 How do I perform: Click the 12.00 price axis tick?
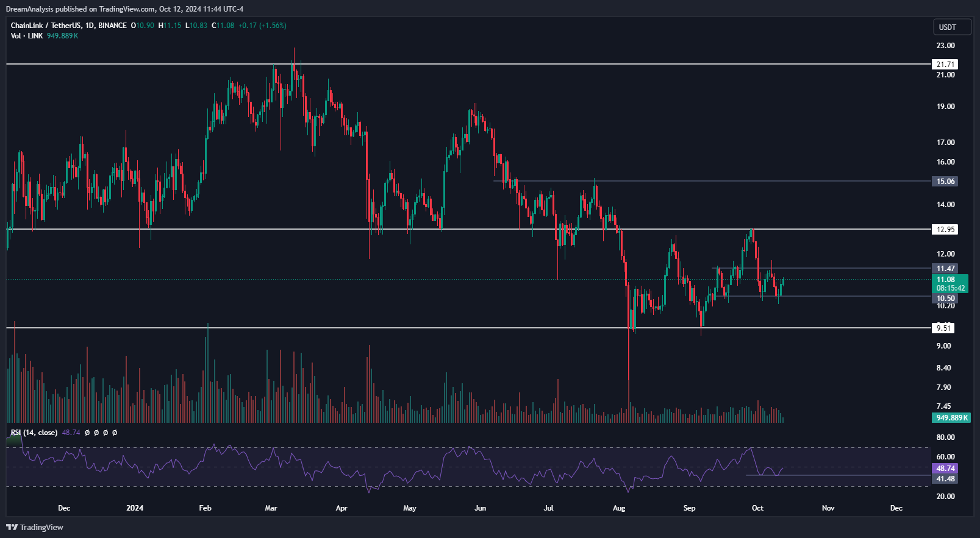coord(946,254)
